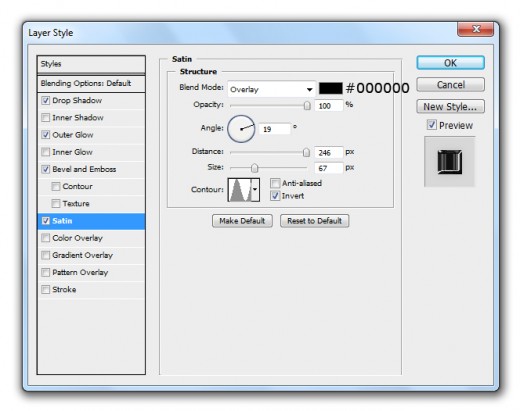Click the New Style... button
520x411 pixels.
tap(450, 107)
